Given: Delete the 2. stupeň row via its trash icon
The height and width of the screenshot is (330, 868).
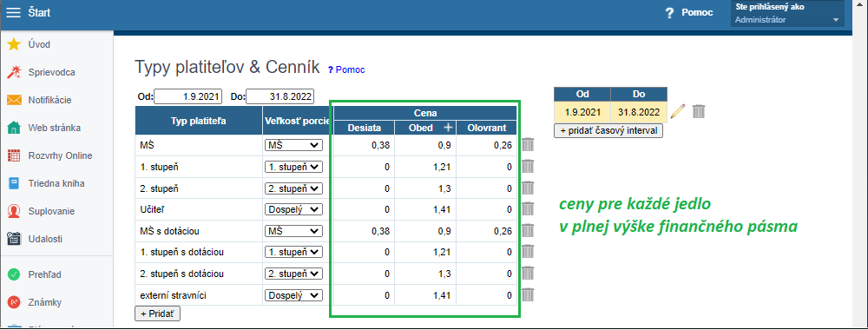Looking at the screenshot, I should [528, 188].
